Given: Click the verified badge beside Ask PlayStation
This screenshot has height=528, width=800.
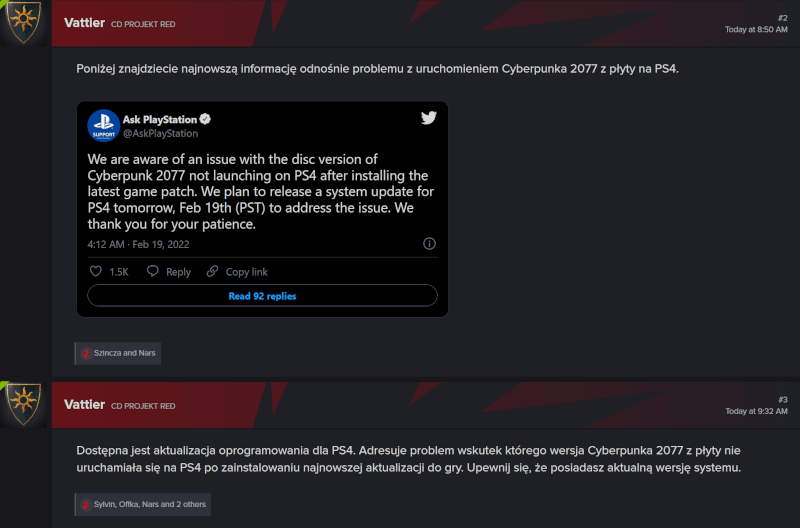Looking at the screenshot, I should [205, 119].
